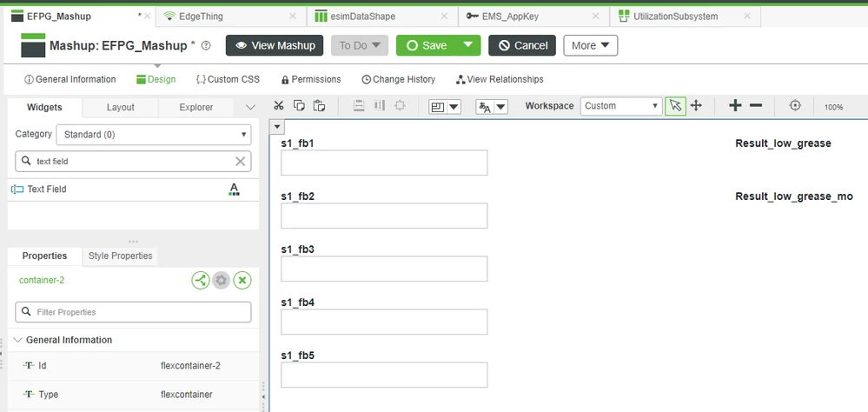Close the esimDataShape tab
Image resolution: width=868 pixels, height=412 pixels.
click(x=444, y=16)
